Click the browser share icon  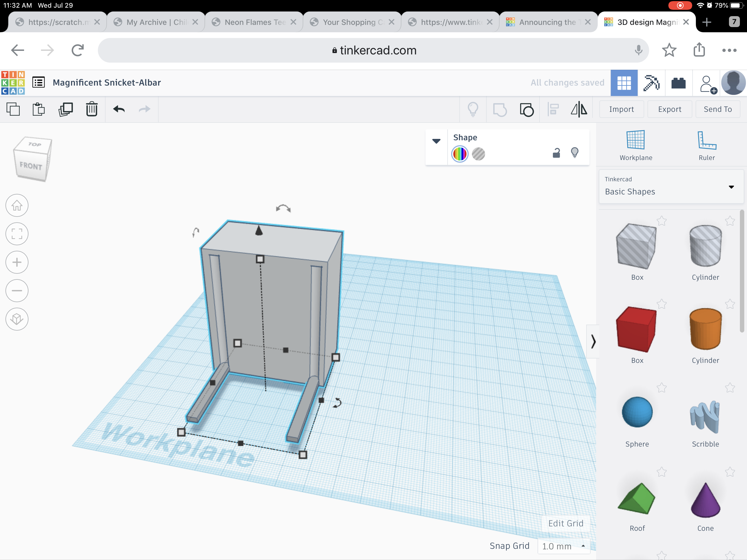[699, 50]
